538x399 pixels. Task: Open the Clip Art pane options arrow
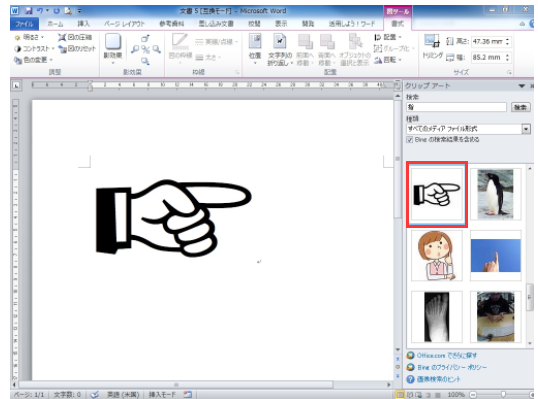click(522, 86)
